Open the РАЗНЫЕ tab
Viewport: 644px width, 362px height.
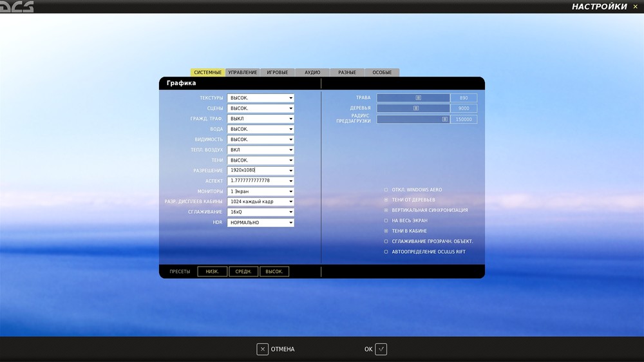point(347,72)
